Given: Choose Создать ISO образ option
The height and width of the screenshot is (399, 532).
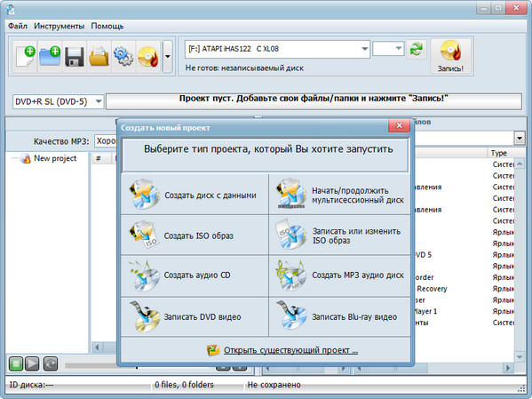Looking at the screenshot, I should (195, 235).
